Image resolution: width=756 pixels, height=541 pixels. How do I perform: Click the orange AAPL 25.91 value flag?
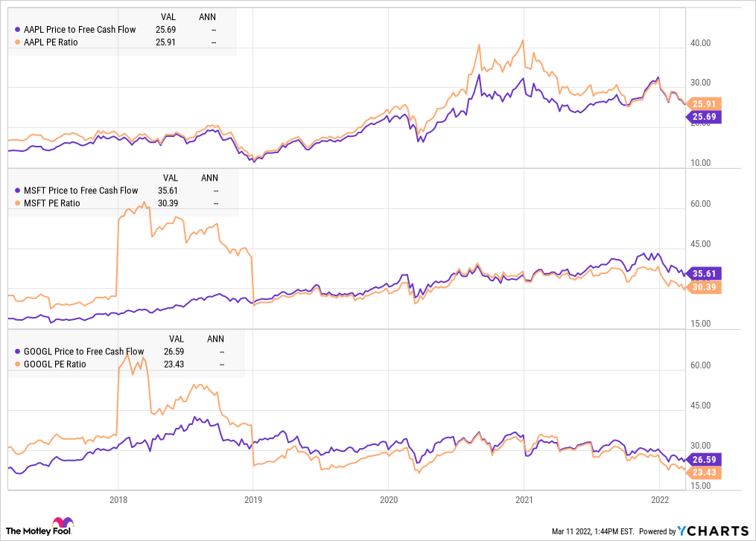pyautogui.click(x=704, y=104)
